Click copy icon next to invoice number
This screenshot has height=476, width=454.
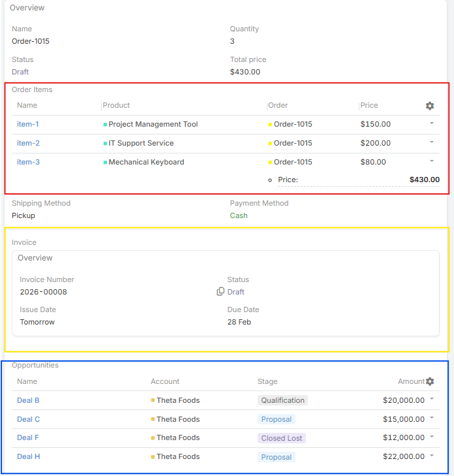(x=220, y=292)
